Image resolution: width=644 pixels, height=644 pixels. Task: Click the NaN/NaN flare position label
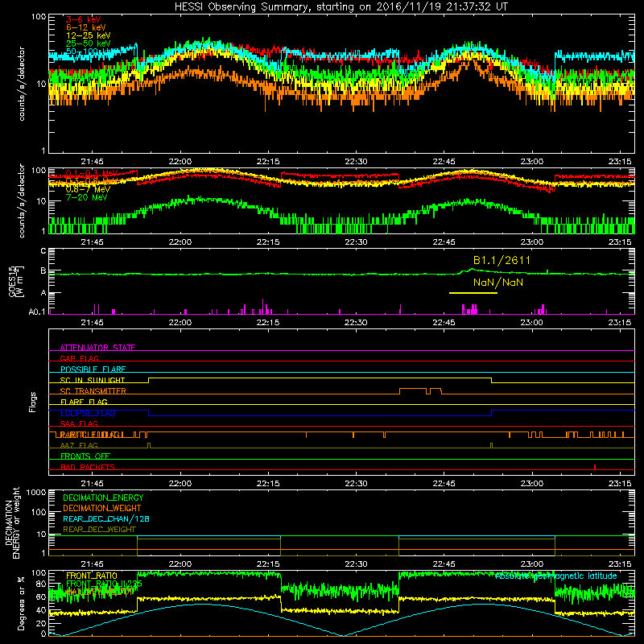[498, 283]
